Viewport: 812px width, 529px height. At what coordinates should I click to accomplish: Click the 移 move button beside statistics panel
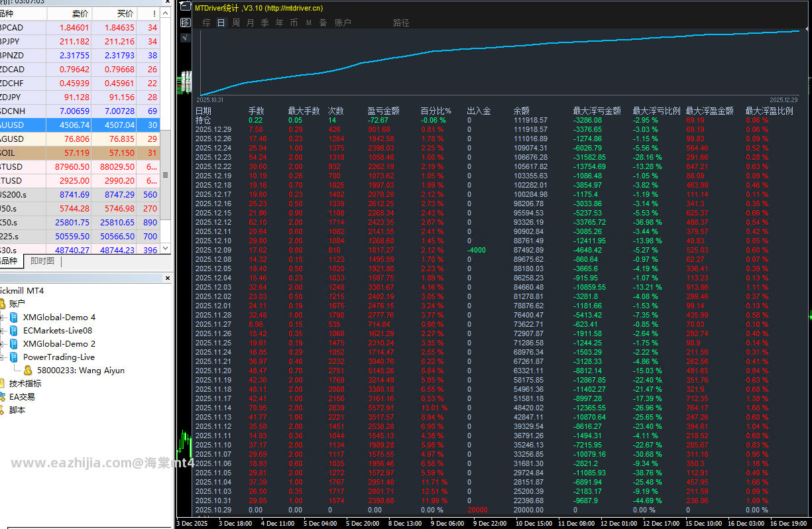point(185,23)
